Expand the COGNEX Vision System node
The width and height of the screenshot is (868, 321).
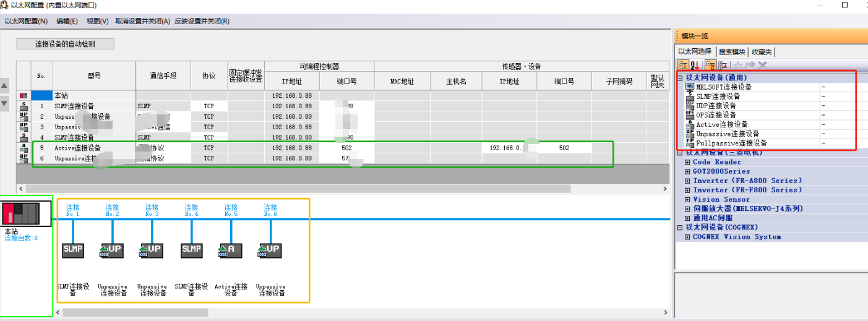point(687,237)
